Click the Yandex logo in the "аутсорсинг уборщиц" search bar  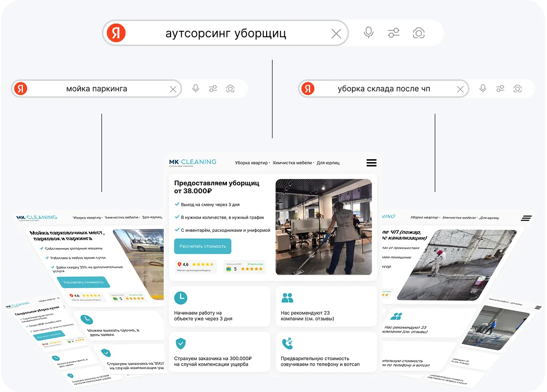116,33
